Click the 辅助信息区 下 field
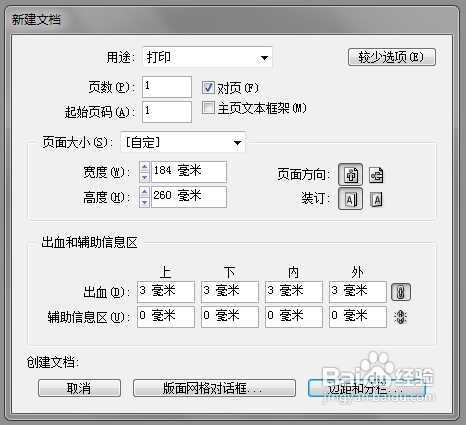466x425 pixels. tap(230, 317)
